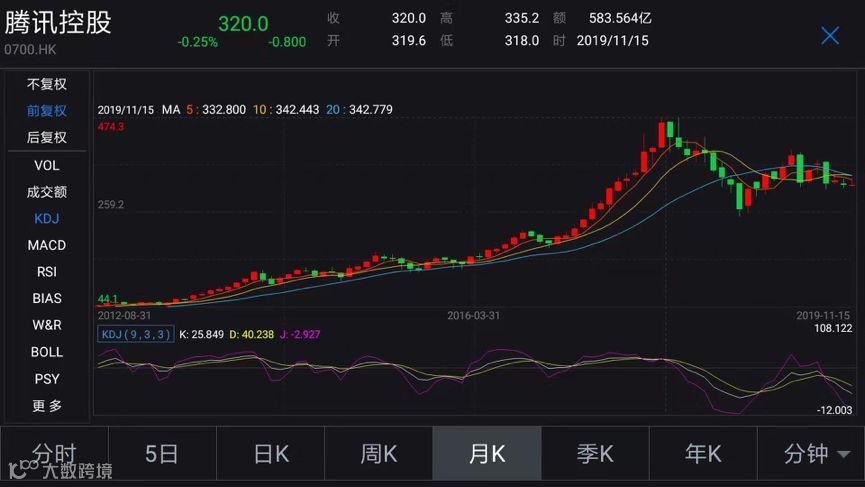Switch to the BIAS indicator

point(47,298)
